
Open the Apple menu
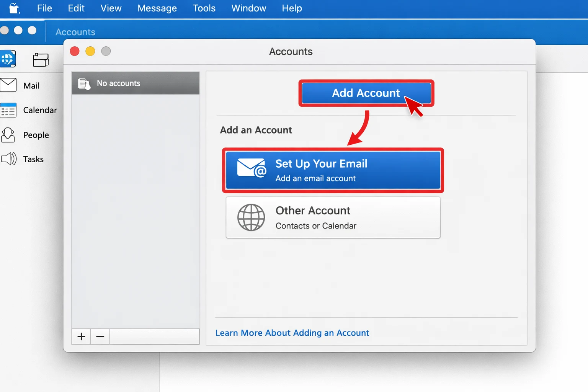pyautogui.click(x=14, y=8)
